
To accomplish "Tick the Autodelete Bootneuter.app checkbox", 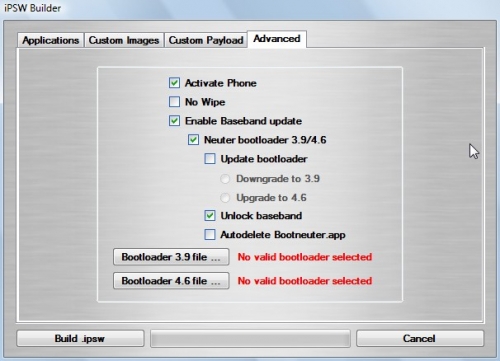I will pyautogui.click(x=210, y=235).
